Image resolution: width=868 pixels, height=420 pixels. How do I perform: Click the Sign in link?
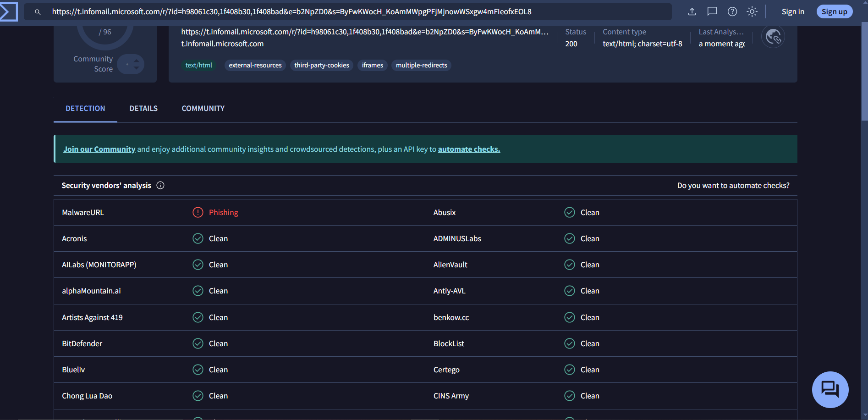(x=793, y=11)
